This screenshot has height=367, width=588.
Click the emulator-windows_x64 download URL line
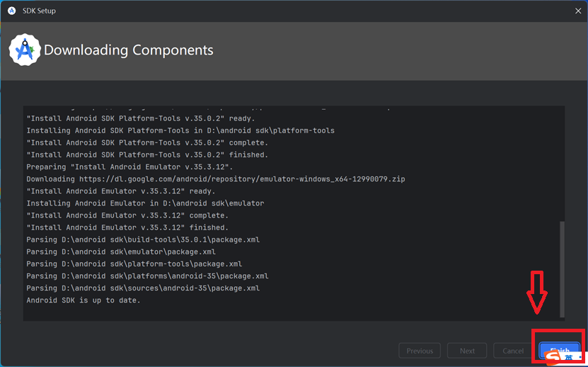[x=216, y=179]
